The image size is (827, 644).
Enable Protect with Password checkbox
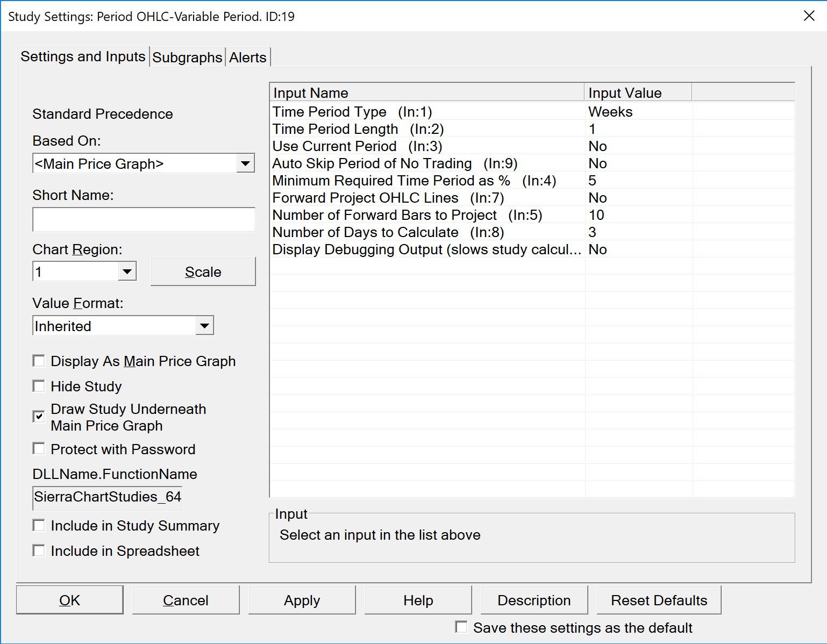pos(39,449)
